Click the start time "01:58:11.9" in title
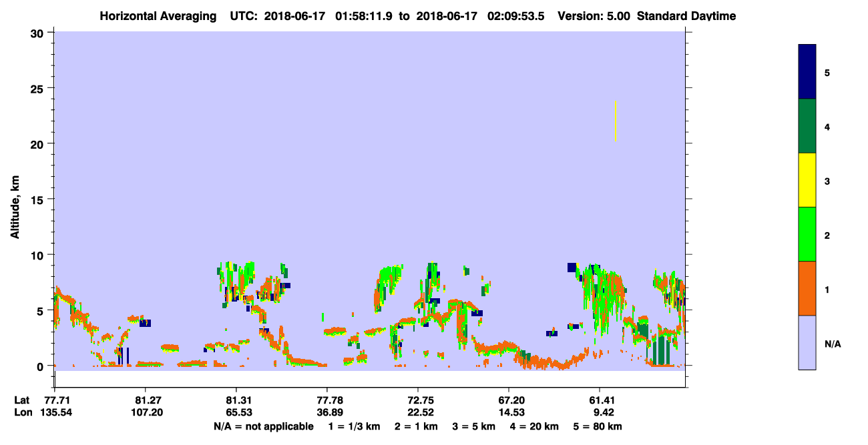 (365, 15)
